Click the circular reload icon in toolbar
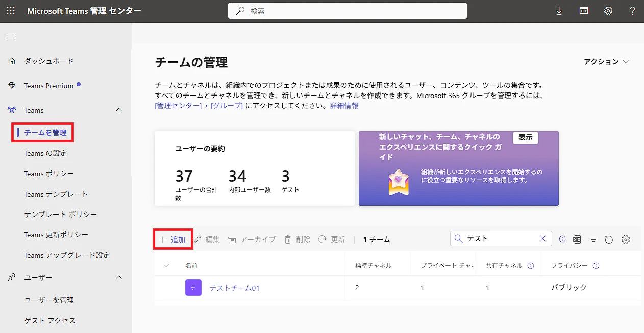Image resolution: width=644 pixels, height=333 pixels. (609, 240)
